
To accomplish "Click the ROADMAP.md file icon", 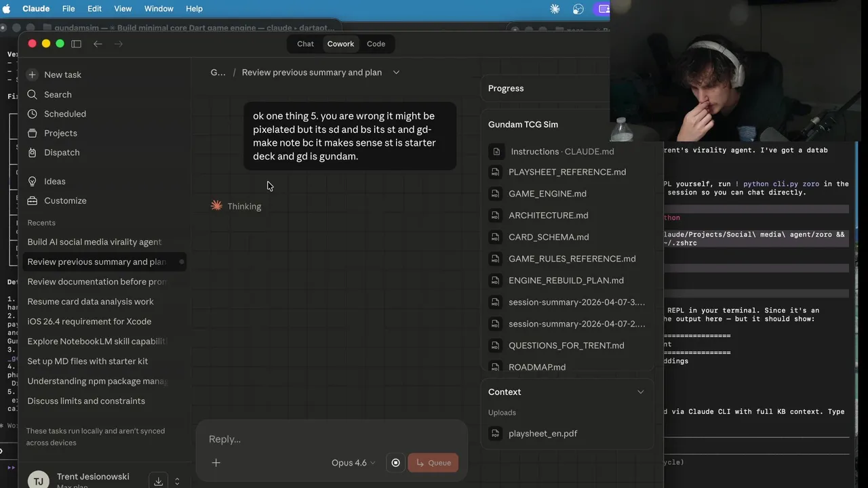I will pos(494,367).
